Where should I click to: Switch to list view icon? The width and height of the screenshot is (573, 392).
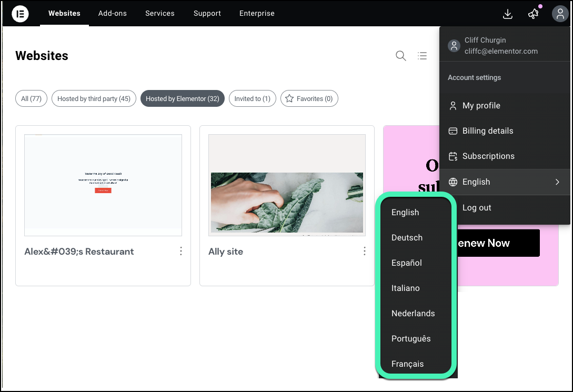[422, 56]
